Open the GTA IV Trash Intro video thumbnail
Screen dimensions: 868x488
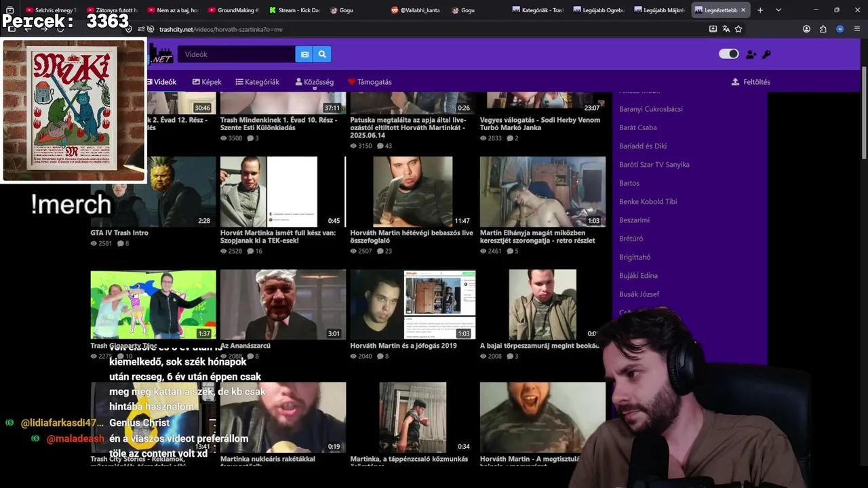click(x=153, y=192)
